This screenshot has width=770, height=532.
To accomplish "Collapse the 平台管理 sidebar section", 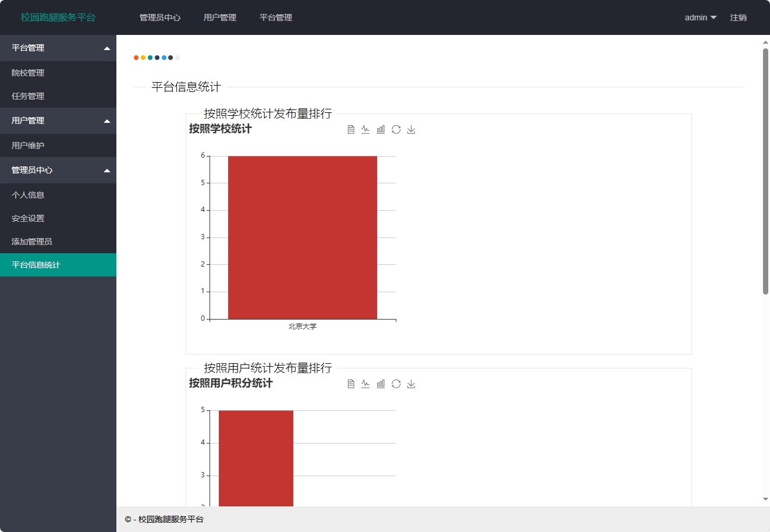I will click(58, 48).
